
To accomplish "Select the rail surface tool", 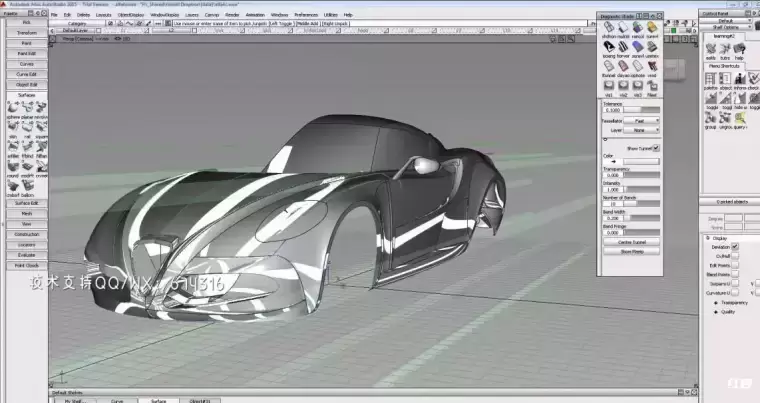I will click(x=27, y=127).
